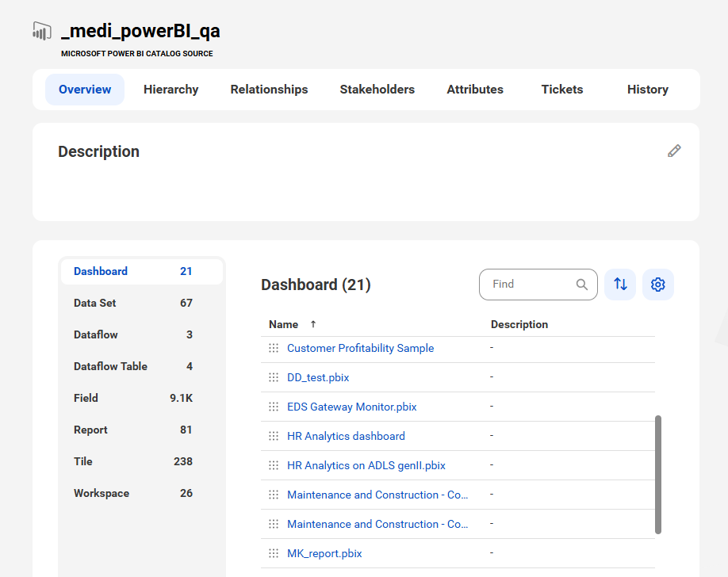
Task: Click the Dashboard (21) list heading
Action: 316,285
